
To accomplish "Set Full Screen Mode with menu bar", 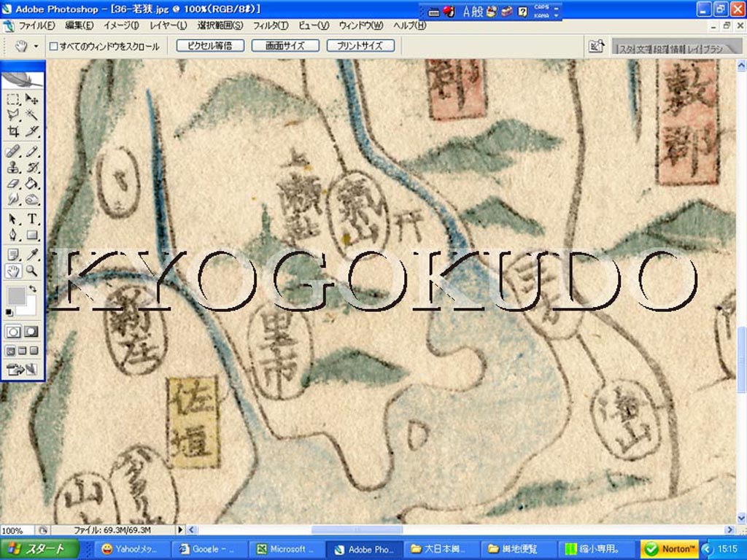I will (23, 351).
